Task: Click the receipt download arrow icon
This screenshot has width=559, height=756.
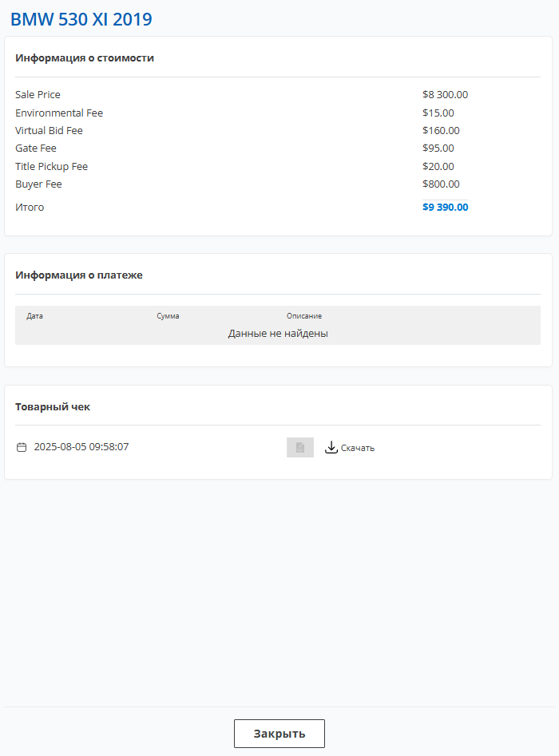Action: point(331,447)
